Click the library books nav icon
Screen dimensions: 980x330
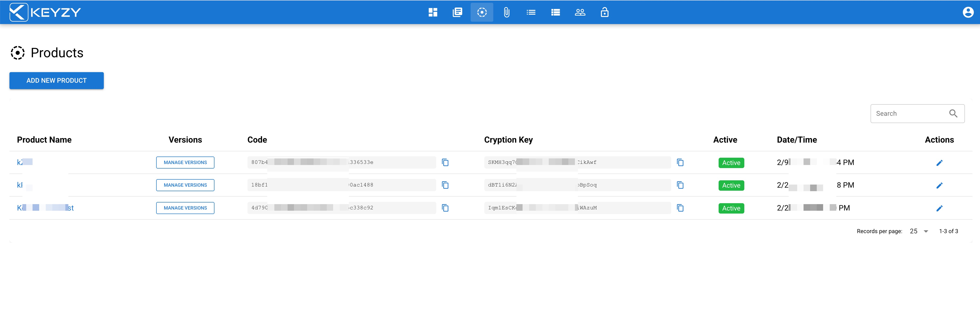457,12
